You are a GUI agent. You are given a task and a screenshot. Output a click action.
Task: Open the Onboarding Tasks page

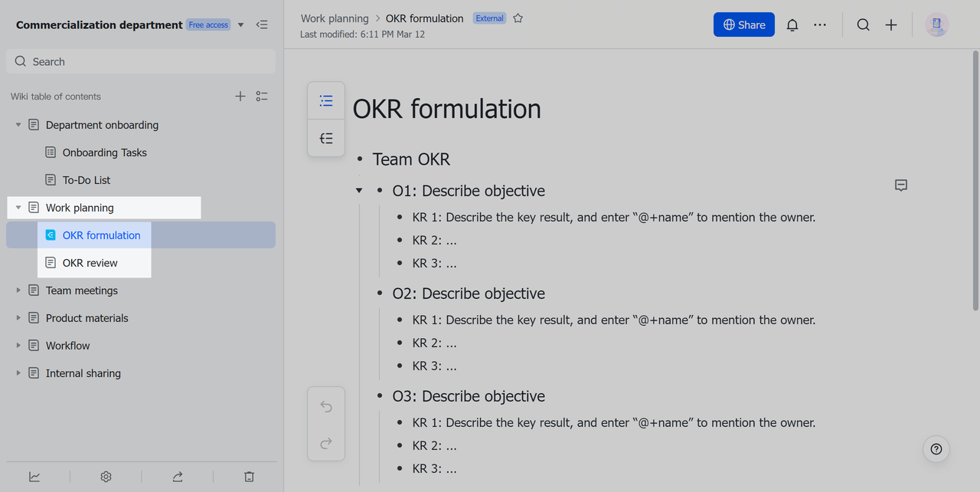click(104, 152)
